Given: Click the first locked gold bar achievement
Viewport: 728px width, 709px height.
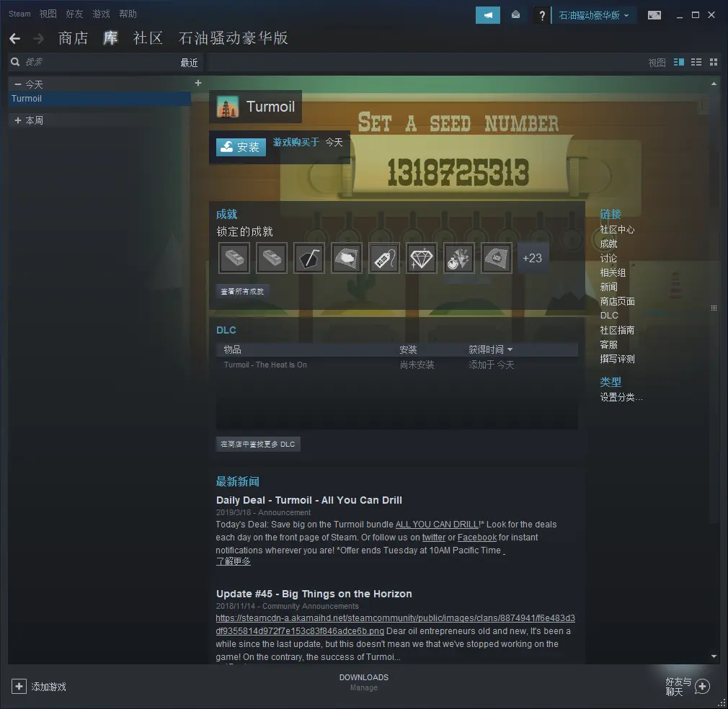Looking at the screenshot, I should coord(234,258).
